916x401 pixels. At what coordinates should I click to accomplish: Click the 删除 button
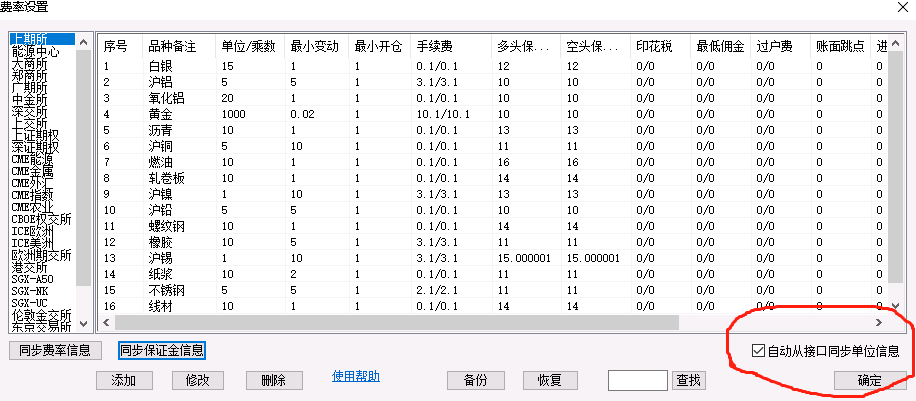click(273, 380)
